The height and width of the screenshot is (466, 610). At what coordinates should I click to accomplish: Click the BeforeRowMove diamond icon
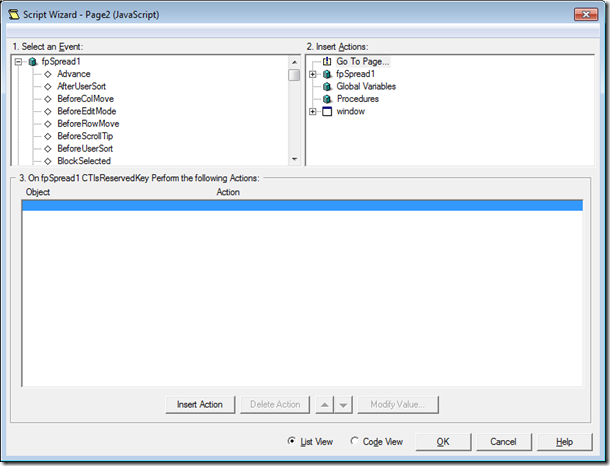pyautogui.click(x=48, y=124)
